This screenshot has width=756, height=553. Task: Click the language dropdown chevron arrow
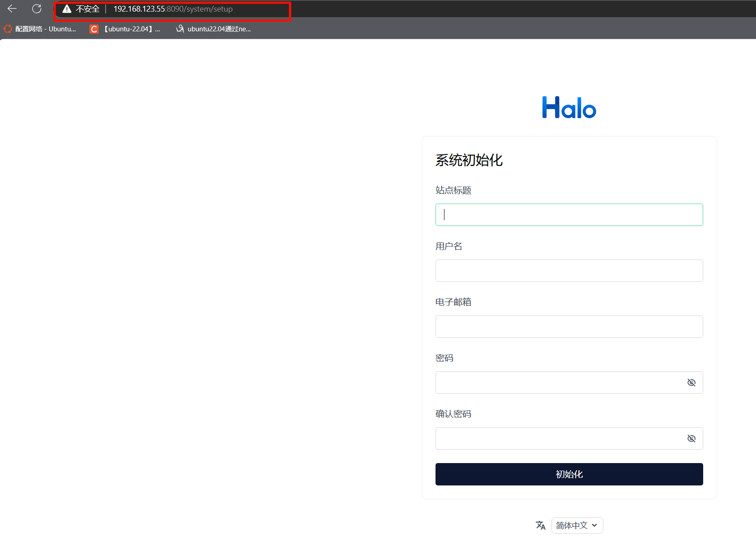pos(594,525)
